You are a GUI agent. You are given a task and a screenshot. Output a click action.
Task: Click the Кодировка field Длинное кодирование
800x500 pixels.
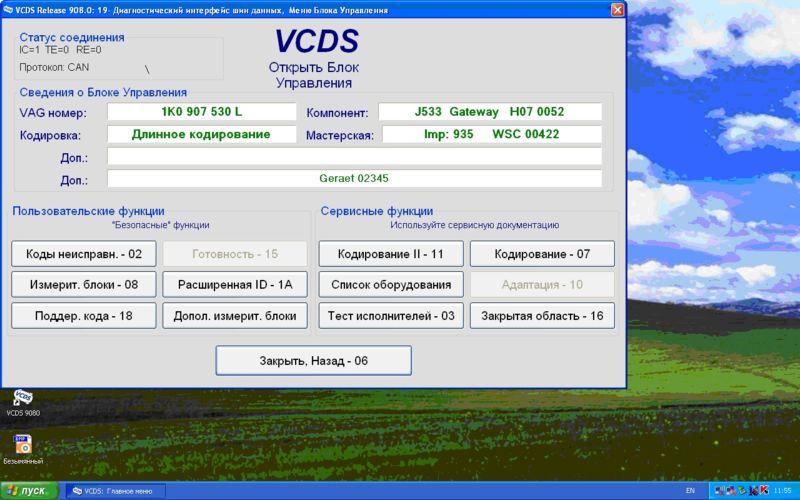click(202, 134)
